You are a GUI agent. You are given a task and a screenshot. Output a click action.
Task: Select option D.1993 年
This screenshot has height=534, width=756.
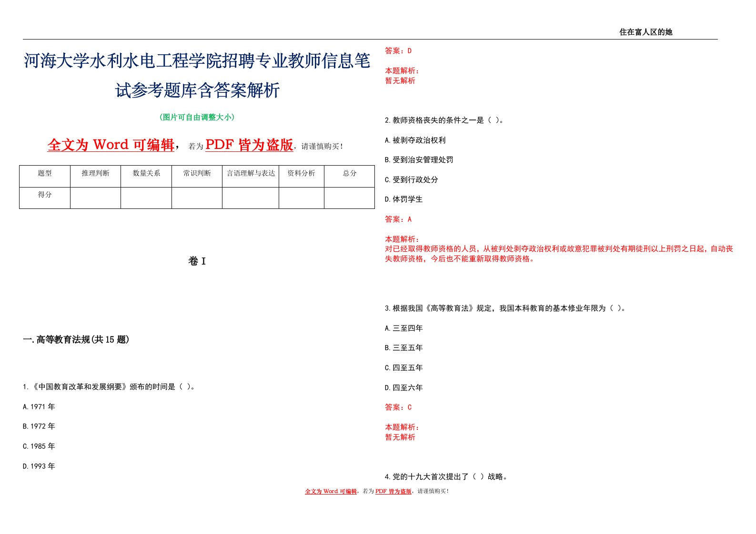click(39, 466)
